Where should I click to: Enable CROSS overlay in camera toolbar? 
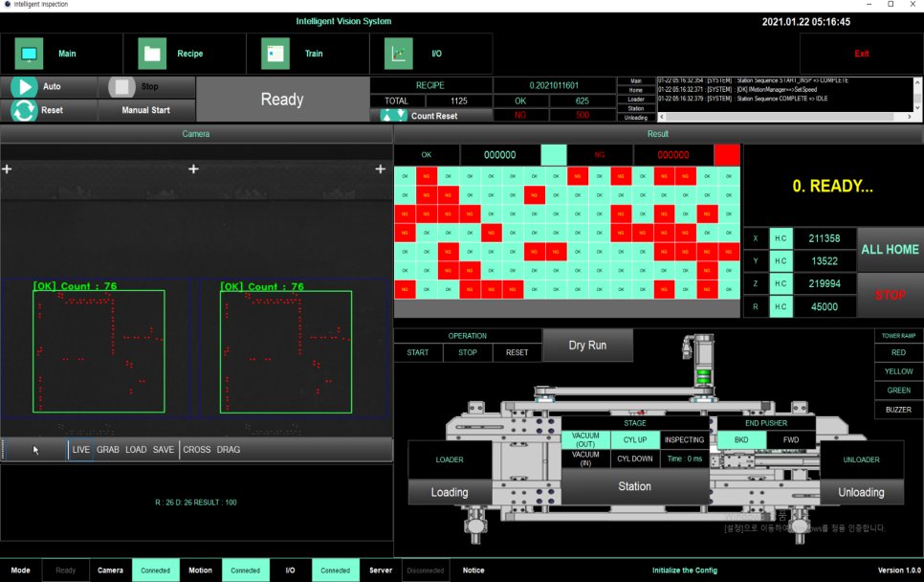[x=197, y=449]
